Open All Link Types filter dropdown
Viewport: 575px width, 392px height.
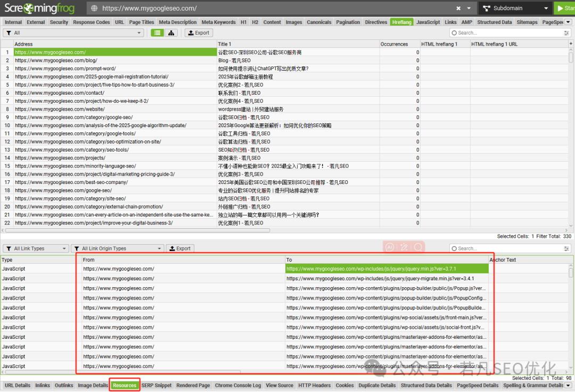(36, 248)
